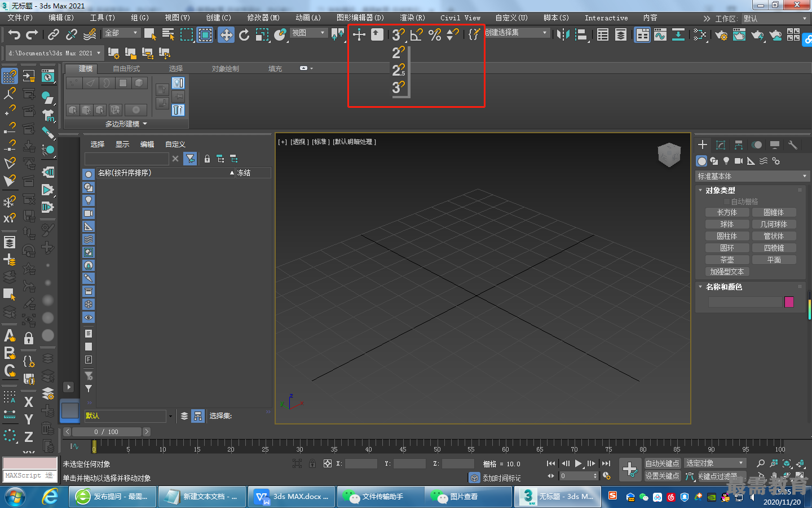Open the 全部 selection filter dropdown
Viewport: 812px width, 508px height.
pos(121,33)
